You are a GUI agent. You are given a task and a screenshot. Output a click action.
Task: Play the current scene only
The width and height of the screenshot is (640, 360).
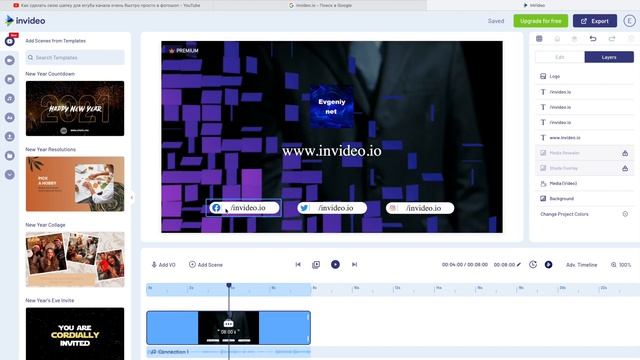pyautogui.click(x=316, y=264)
